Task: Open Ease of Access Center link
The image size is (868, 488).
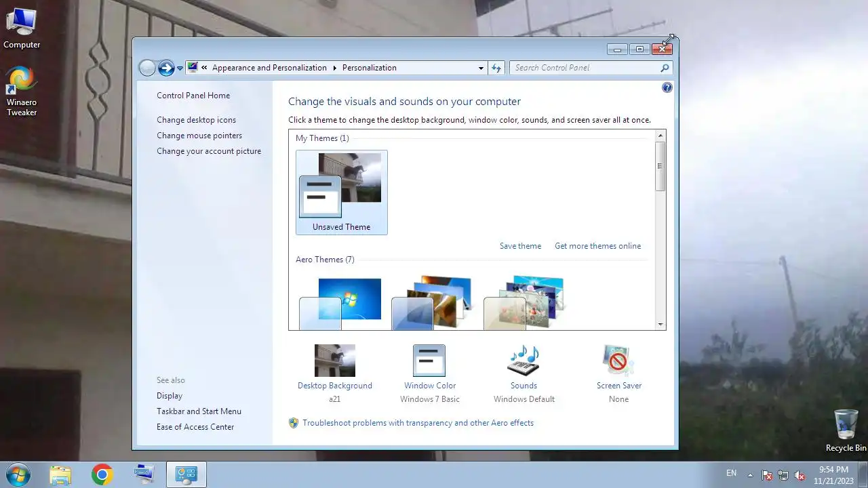Action: [x=195, y=427]
